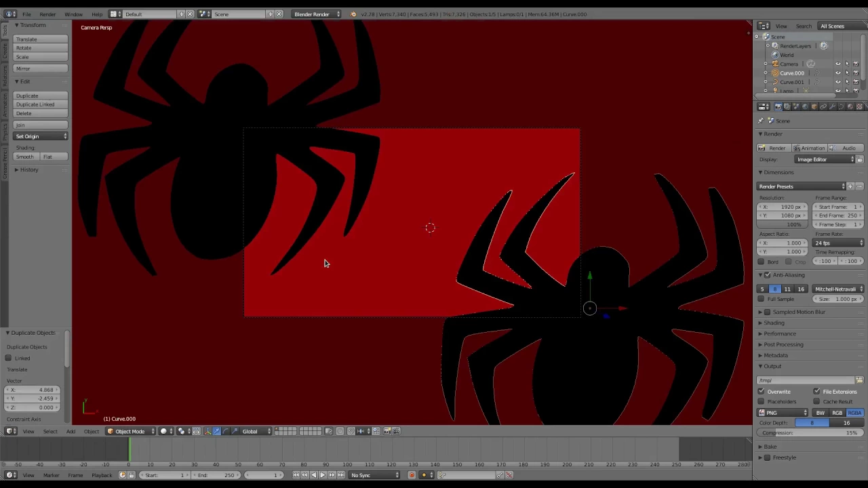The height and width of the screenshot is (488, 868).
Task: Open the Texture checker tab
Action: tap(859, 106)
